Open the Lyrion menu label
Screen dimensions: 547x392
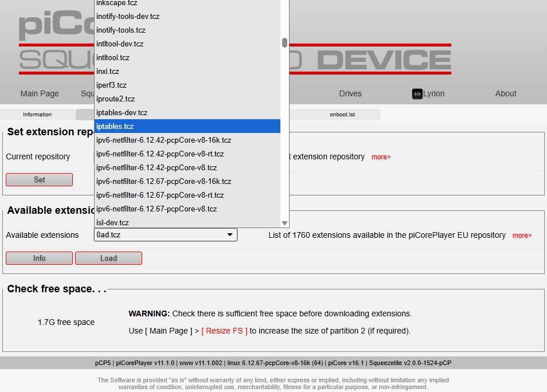tap(433, 93)
